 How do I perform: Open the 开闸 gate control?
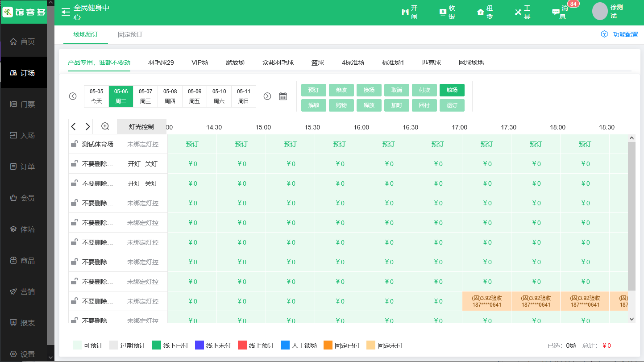click(x=410, y=12)
